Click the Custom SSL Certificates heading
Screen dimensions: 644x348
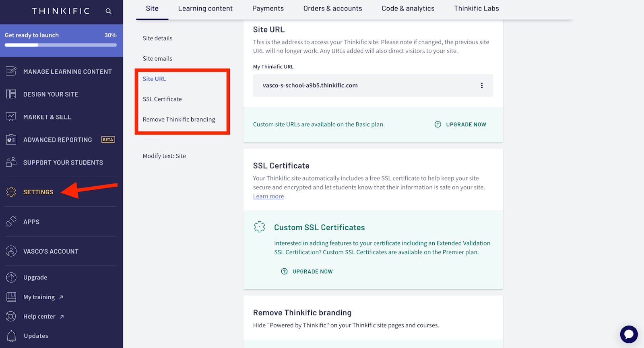click(x=320, y=227)
